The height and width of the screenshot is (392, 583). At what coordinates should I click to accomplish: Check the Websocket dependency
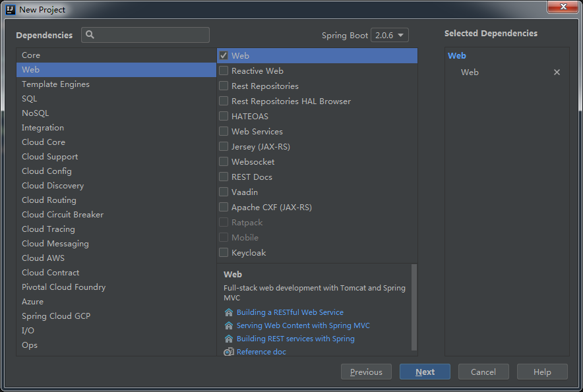click(x=224, y=161)
